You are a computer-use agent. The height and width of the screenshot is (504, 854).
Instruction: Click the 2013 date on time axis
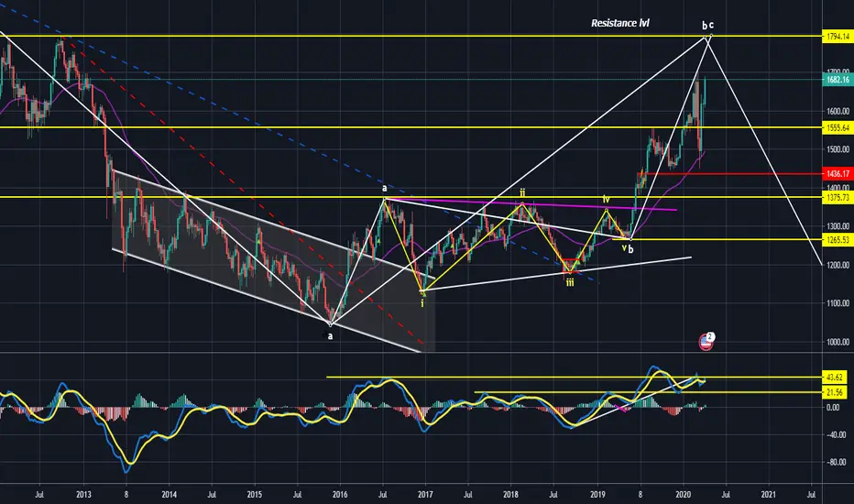(83, 495)
